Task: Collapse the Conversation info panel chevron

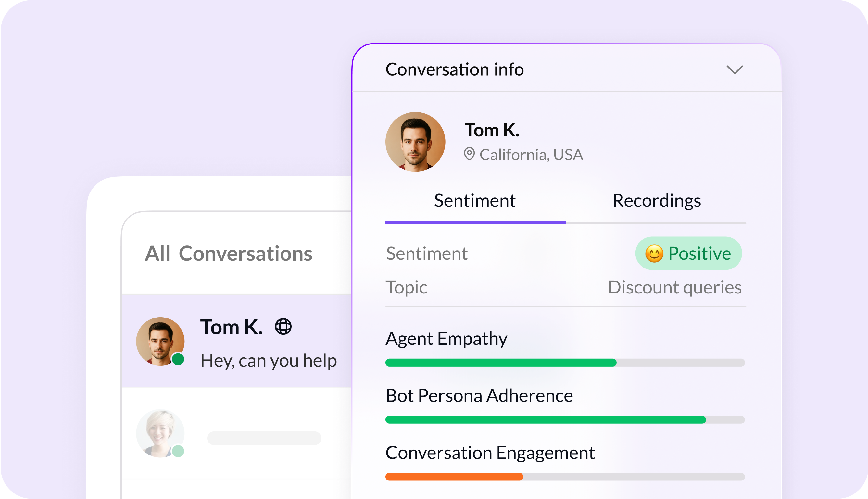Action: [x=734, y=70]
